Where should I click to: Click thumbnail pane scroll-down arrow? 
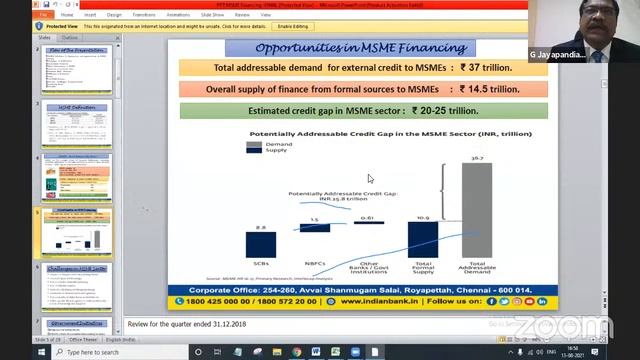point(118,331)
